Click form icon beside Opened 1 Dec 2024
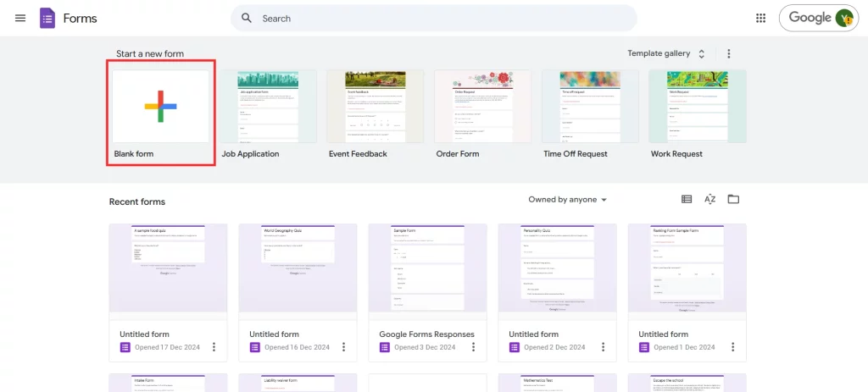Image resolution: width=868 pixels, height=392 pixels. coord(644,347)
